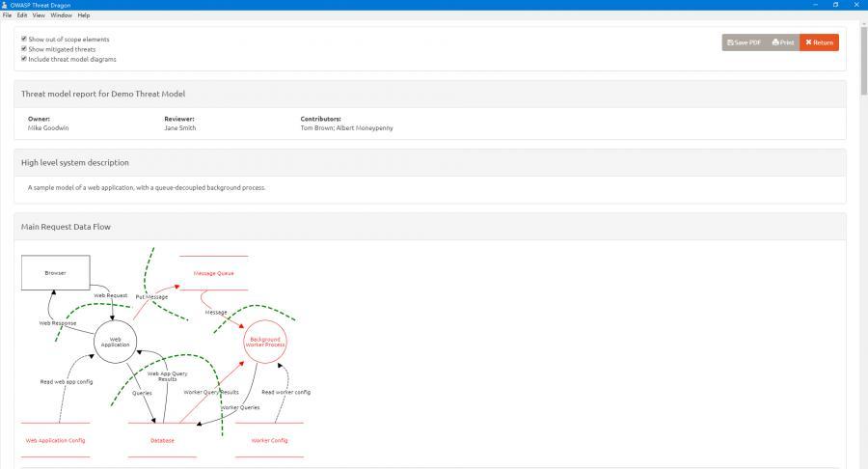Click the High level system description heading
The width and height of the screenshot is (868, 469).
click(74, 162)
